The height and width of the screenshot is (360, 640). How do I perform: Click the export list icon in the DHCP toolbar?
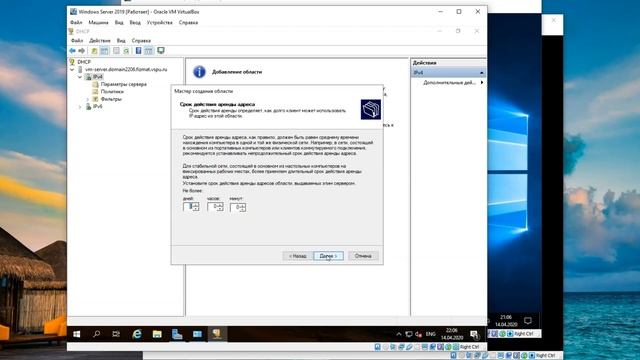coord(116,51)
